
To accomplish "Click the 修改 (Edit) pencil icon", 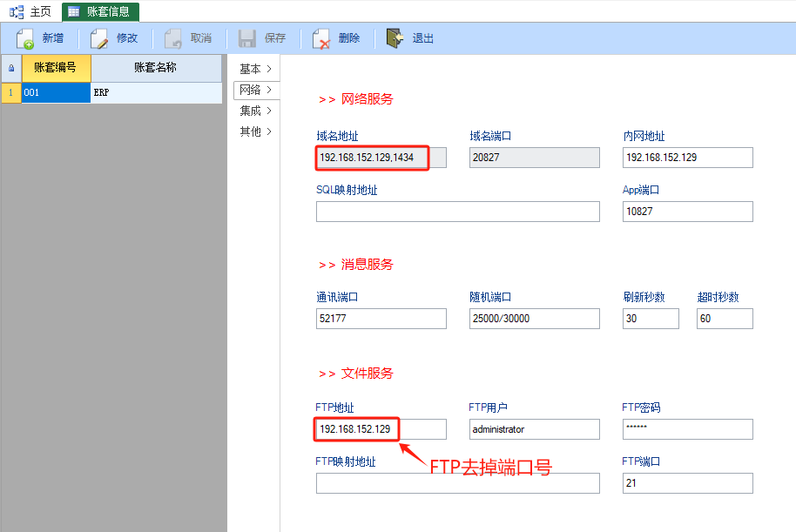I will (99, 38).
